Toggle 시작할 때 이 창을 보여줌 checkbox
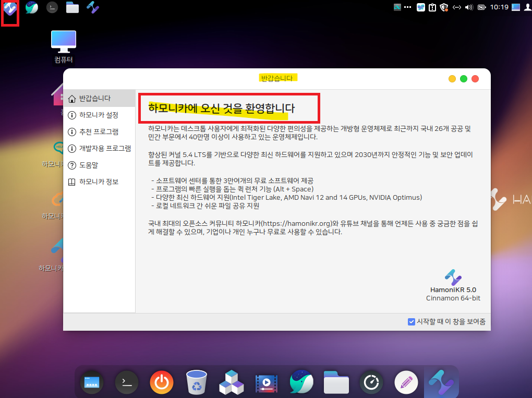The image size is (532, 398). [411, 322]
